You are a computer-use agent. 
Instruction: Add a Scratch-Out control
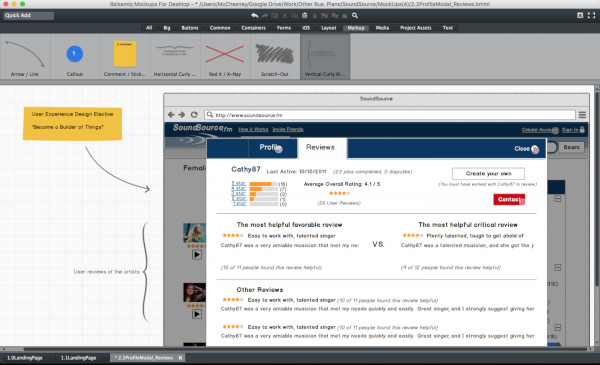point(275,56)
